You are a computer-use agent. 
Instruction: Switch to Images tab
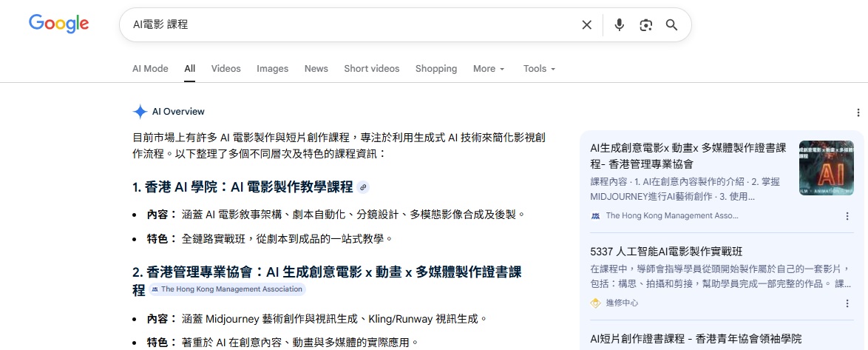pyautogui.click(x=272, y=69)
